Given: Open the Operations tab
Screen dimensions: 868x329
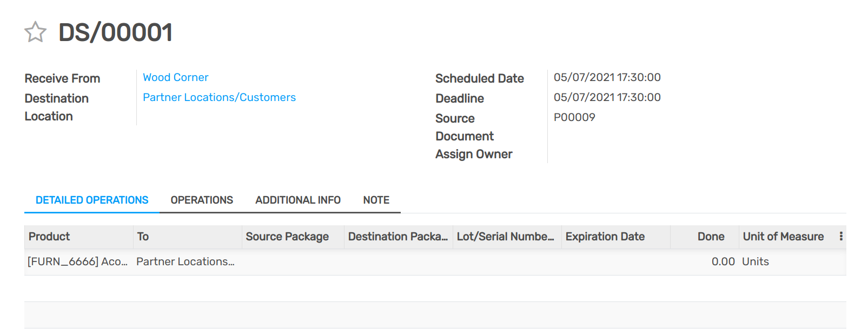Looking at the screenshot, I should 202,200.
